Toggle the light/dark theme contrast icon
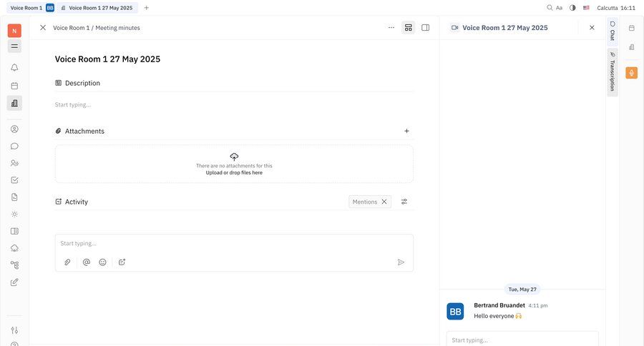The width and height of the screenshot is (644, 346). 572,8
